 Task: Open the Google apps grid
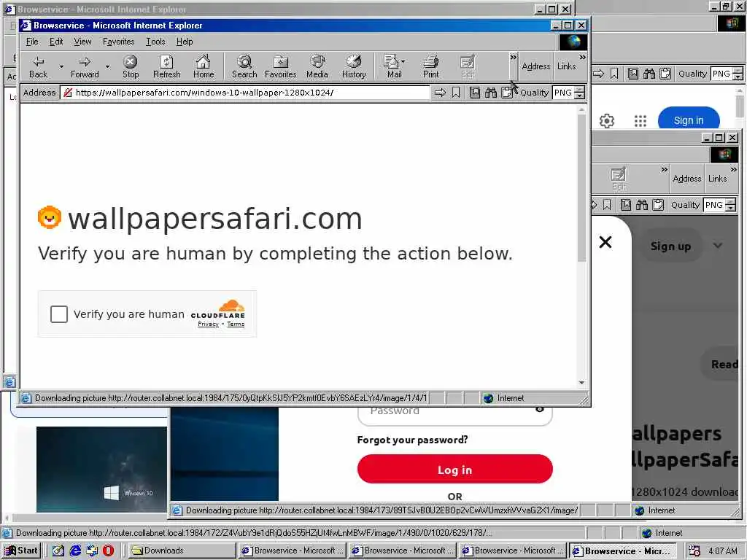pyautogui.click(x=640, y=121)
